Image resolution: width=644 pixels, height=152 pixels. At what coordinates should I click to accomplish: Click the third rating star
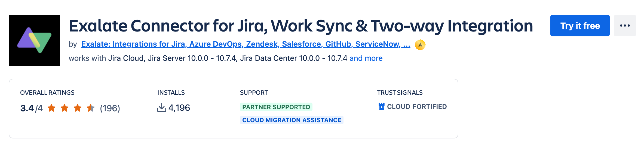[78, 108]
